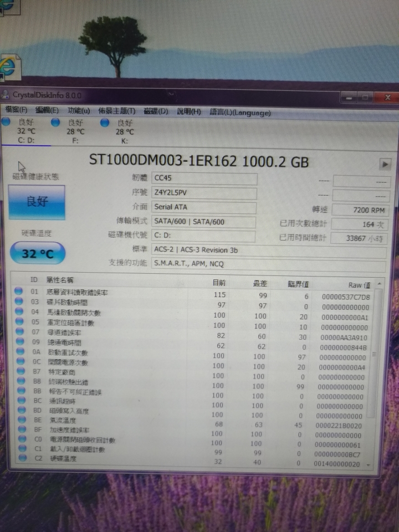The image size is (399, 532).
Task: Click the drive letter field C: D:
Action: pyautogui.click(x=203, y=236)
